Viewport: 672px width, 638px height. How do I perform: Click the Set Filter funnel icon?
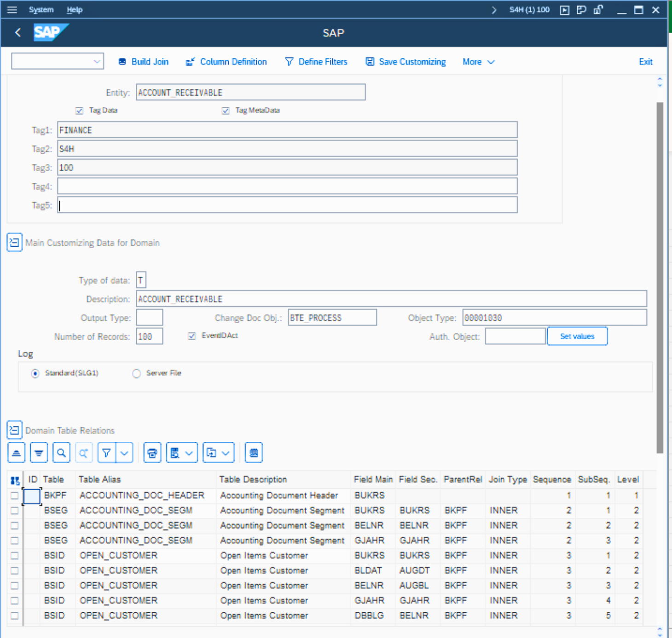106,453
